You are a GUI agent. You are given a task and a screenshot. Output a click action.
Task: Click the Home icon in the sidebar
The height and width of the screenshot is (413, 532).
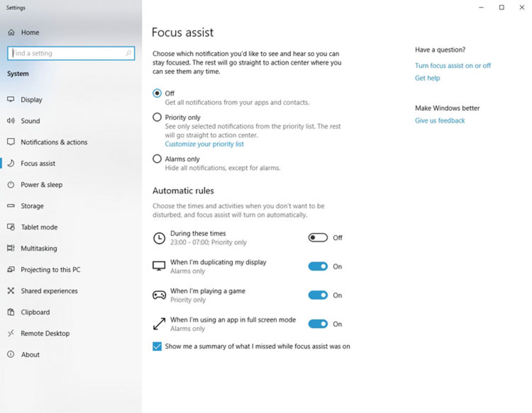tap(11, 32)
